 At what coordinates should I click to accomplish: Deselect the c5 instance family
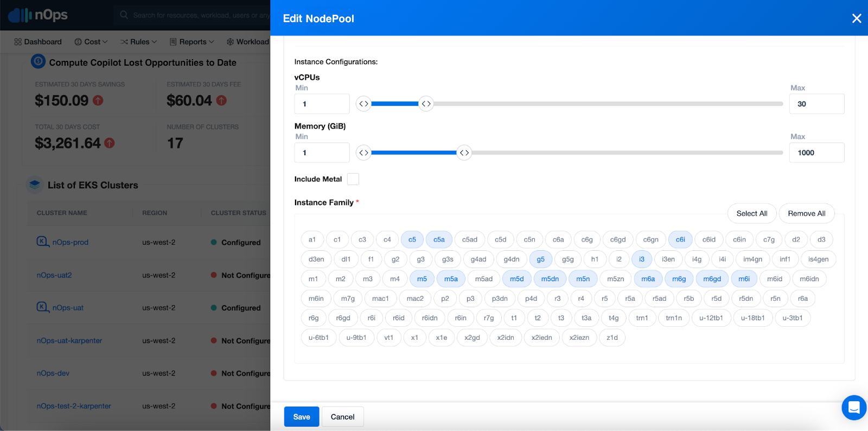tap(412, 239)
